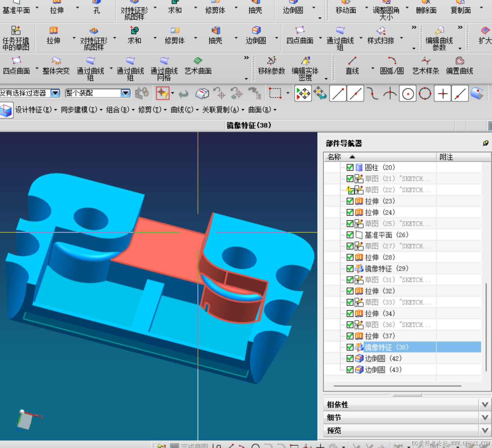Toggle the intersection snap icon
Screen dimensions: 492x448
pyautogui.click(x=390, y=94)
